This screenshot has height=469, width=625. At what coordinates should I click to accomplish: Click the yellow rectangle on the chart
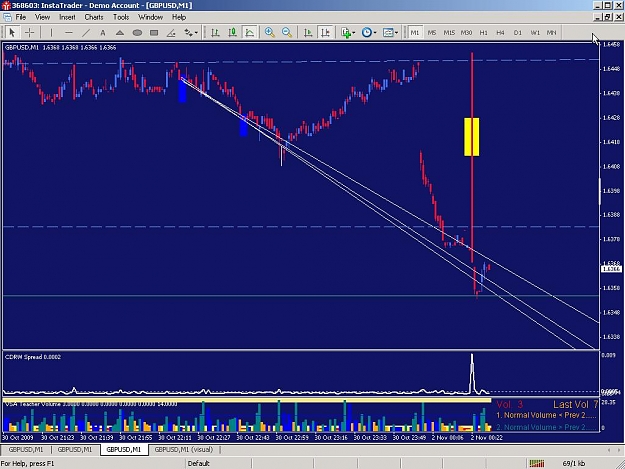click(x=472, y=137)
